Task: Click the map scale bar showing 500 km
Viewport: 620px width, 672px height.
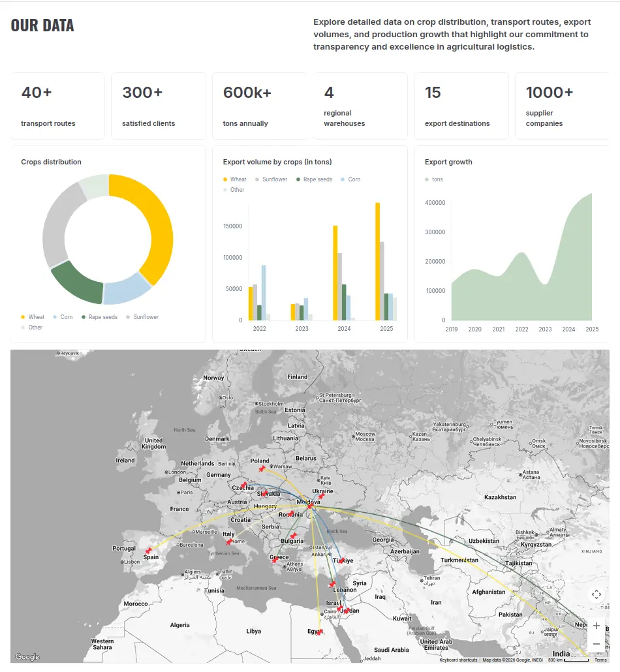Action: [568, 660]
